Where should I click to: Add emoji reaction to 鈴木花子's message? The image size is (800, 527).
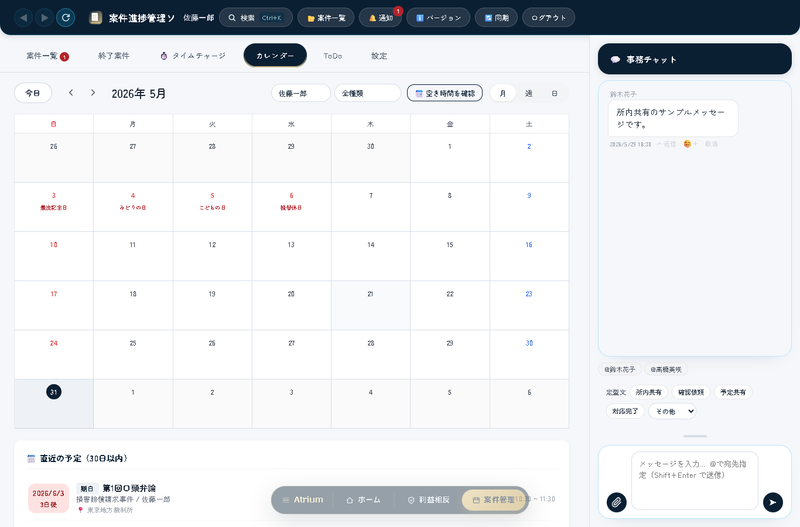pyautogui.click(x=690, y=144)
